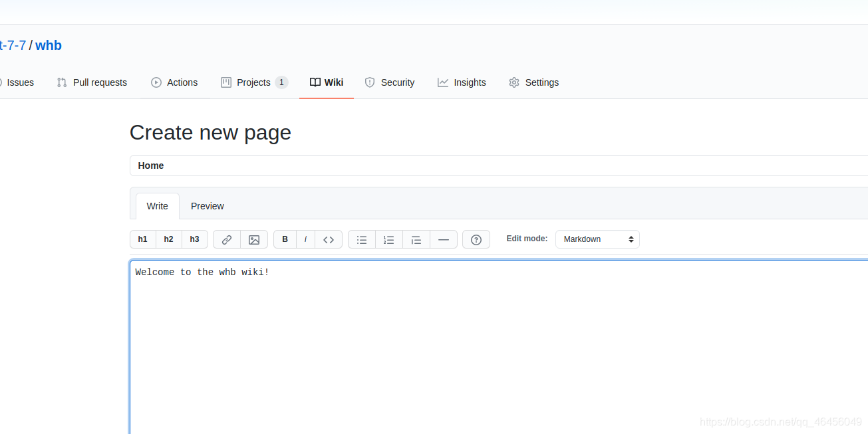Open the Projects tab
The width and height of the screenshot is (868, 434).
[254, 82]
